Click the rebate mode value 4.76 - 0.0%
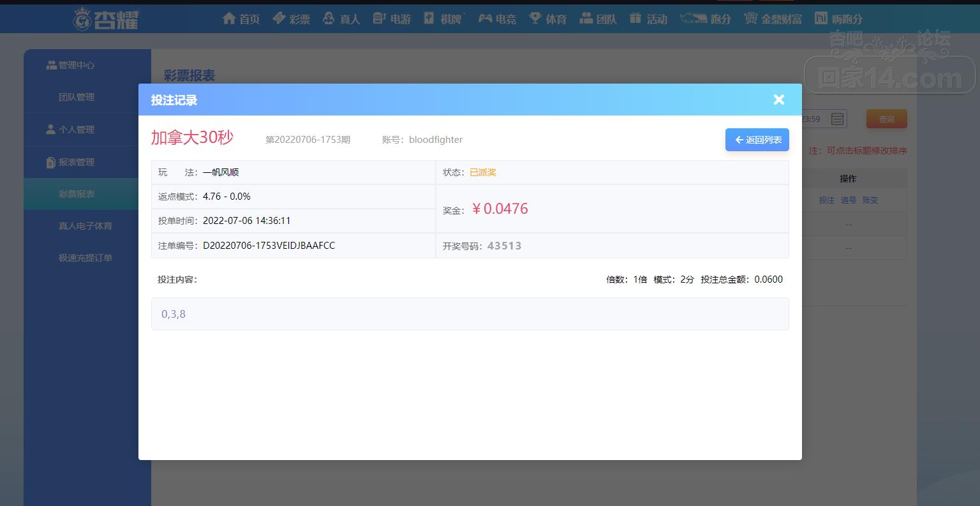Viewport: 980px width, 506px height. (226, 197)
